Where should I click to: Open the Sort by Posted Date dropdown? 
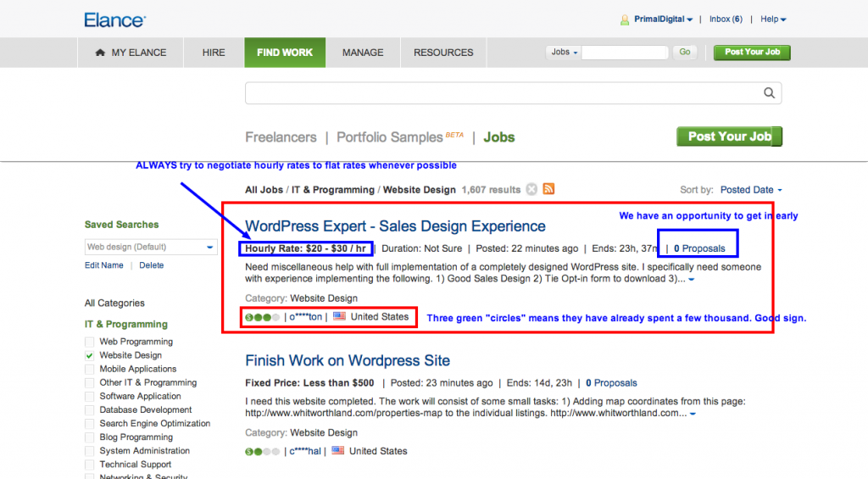pyautogui.click(x=751, y=190)
